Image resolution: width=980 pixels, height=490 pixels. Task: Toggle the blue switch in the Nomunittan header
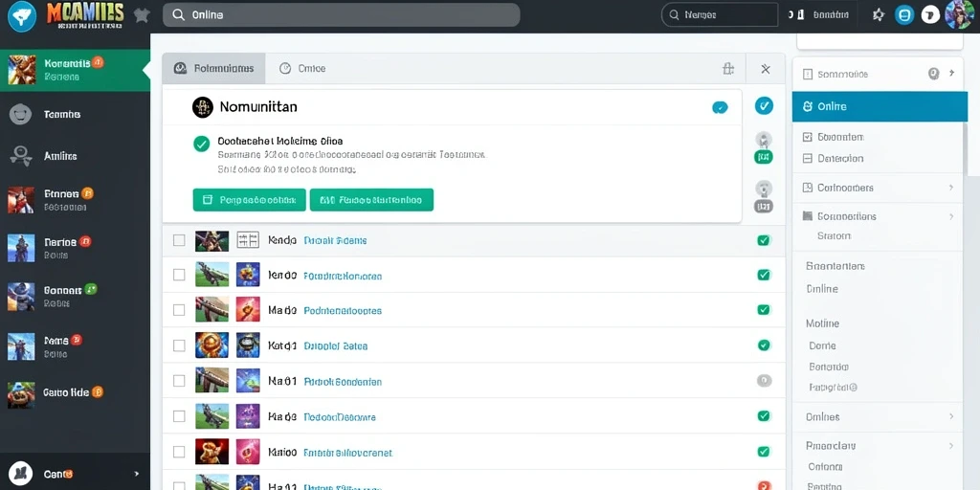720,107
